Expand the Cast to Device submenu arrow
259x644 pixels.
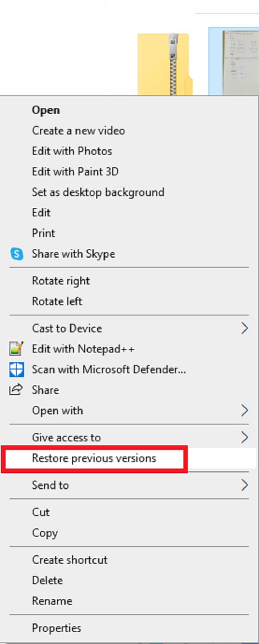click(244, 328)
